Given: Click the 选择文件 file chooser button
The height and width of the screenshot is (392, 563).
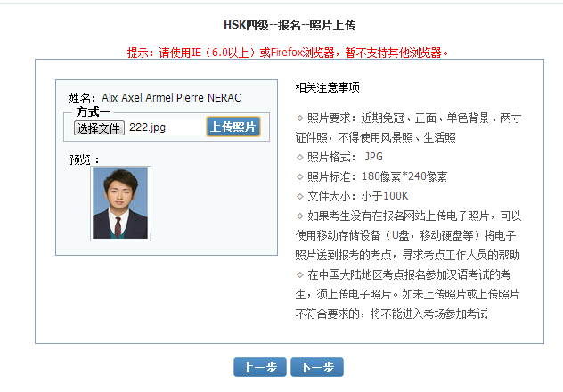Looking at the screenshot, I should (x=99, y=127).
